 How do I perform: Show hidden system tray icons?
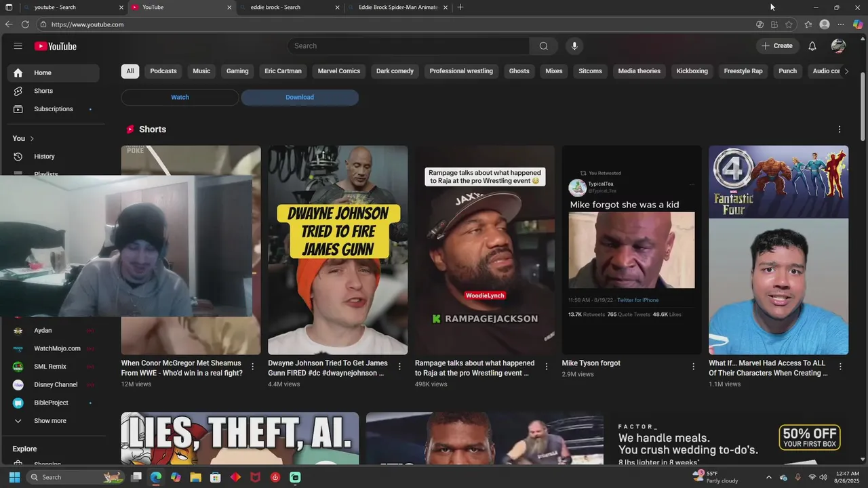point(768,477)
